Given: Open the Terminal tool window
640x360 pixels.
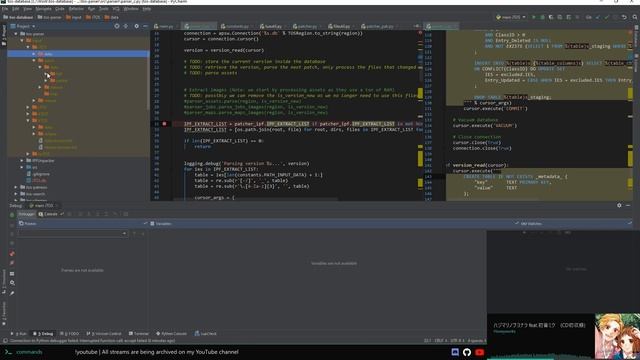Looking at the screenshot, I should (139, 333).
